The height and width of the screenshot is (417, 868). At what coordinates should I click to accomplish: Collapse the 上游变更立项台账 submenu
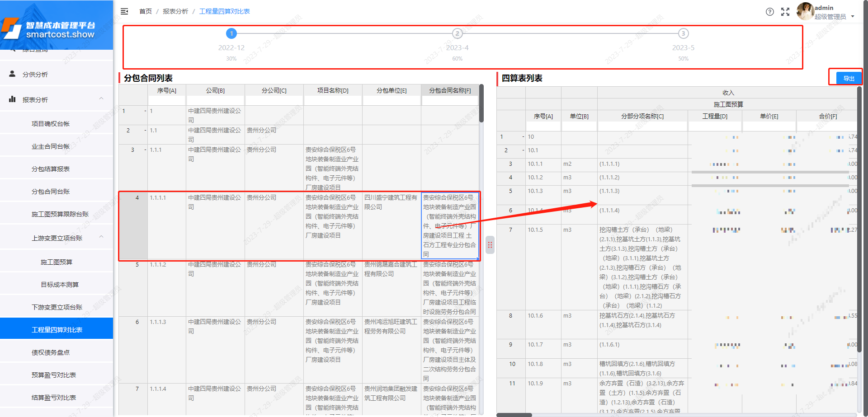point(101,237)
